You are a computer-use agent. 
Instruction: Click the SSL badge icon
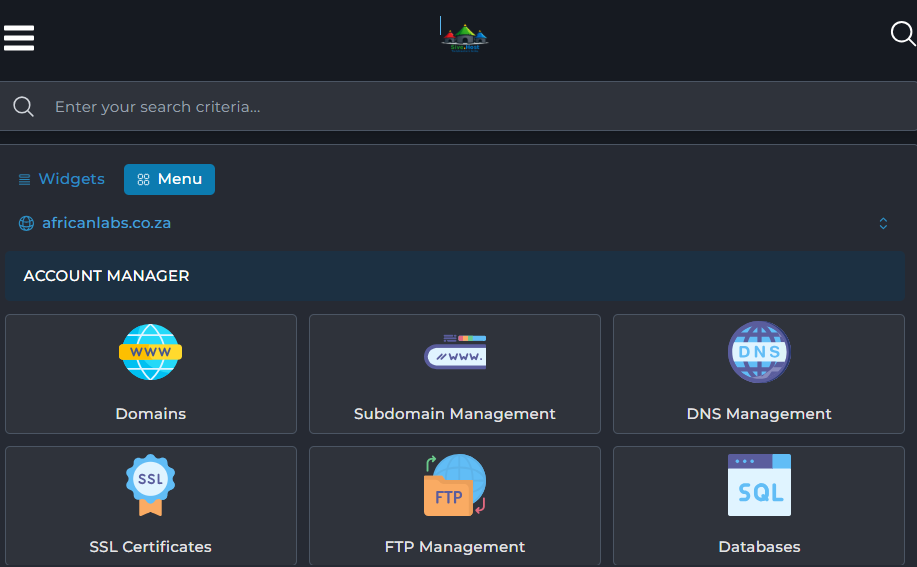pos(150,485)
